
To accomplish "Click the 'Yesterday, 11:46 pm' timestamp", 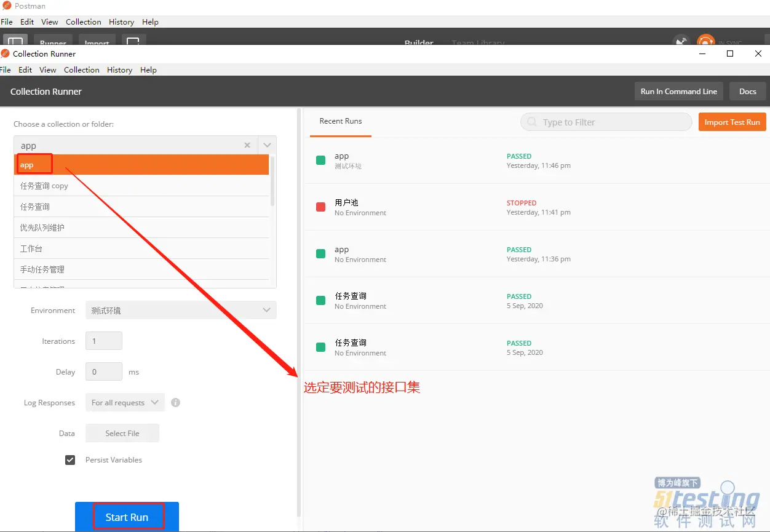I will [x=539, y=165].
